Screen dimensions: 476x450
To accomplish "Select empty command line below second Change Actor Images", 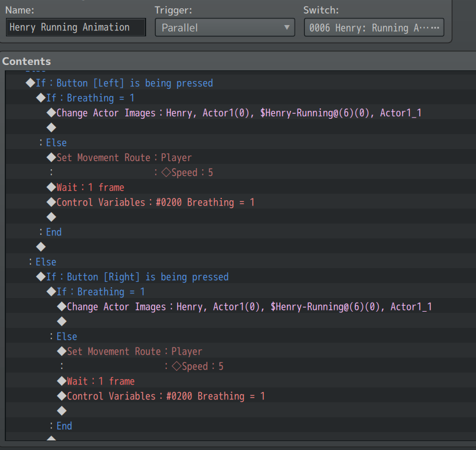I will pos(241,321).
